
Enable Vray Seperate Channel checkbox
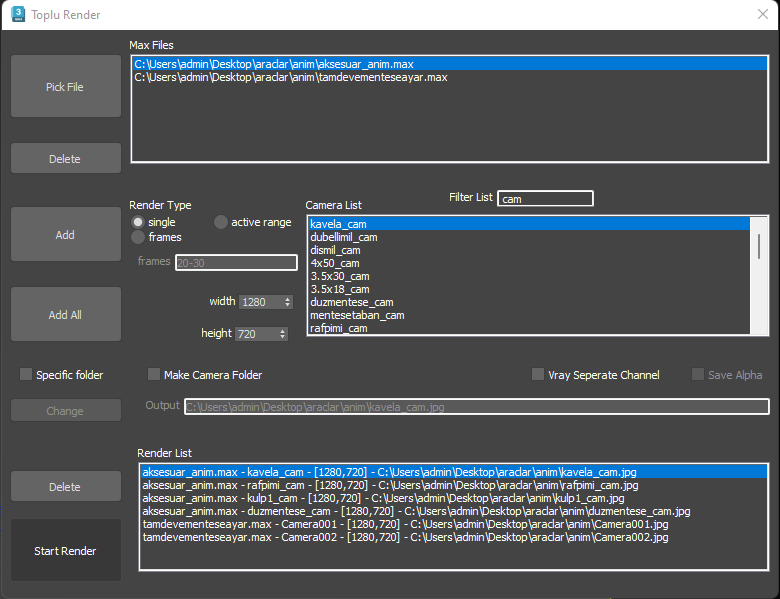coord(538,375)
